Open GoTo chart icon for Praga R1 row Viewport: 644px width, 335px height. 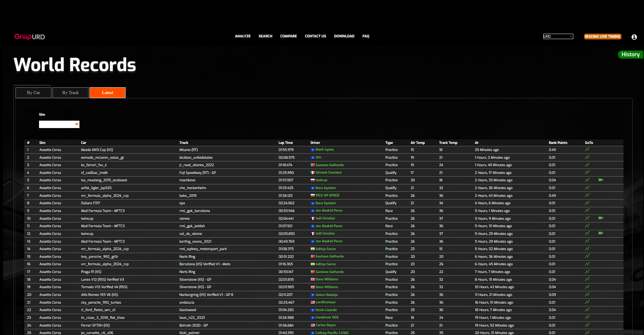click(x=587, y=272)
